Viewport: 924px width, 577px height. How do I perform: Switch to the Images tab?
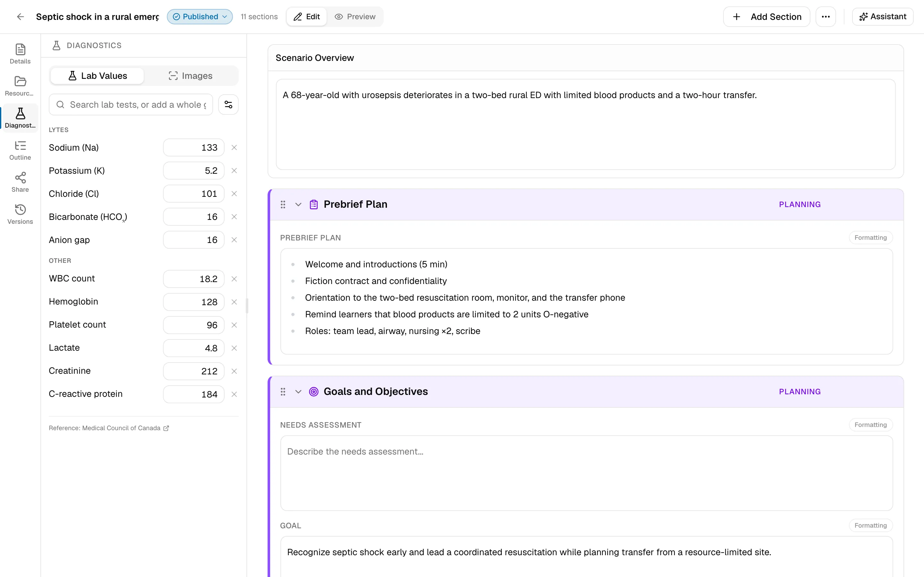click(x=191, y=76)
